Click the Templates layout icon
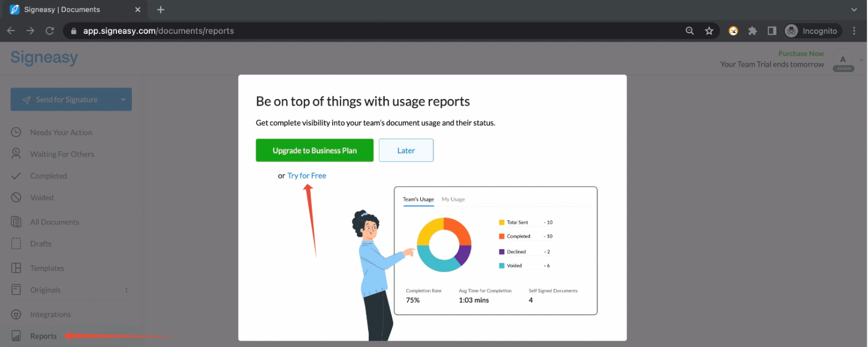This screenshot has height=347, width=868. (17, 268)
